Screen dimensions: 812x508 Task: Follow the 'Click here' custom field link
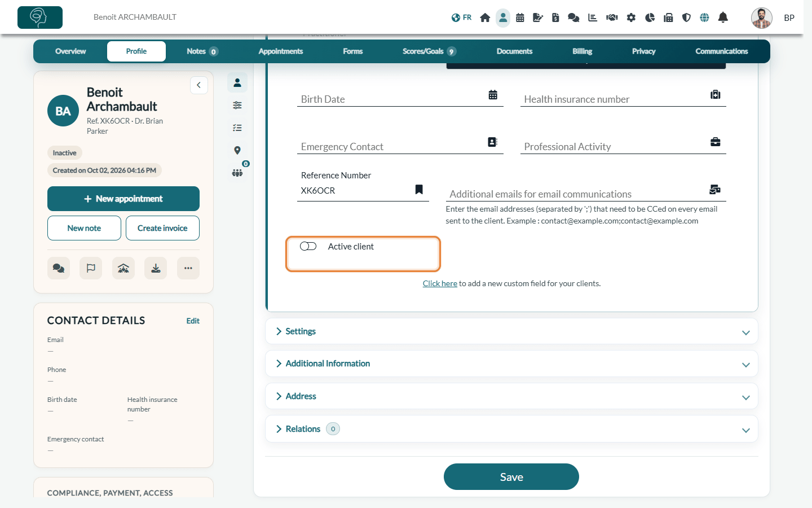(x=440, y=283)
